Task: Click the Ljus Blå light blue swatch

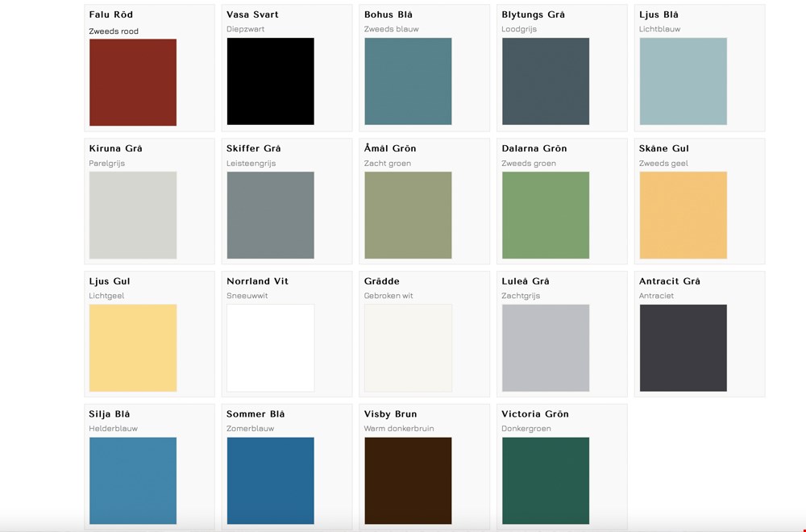Action: pos(683,81)
